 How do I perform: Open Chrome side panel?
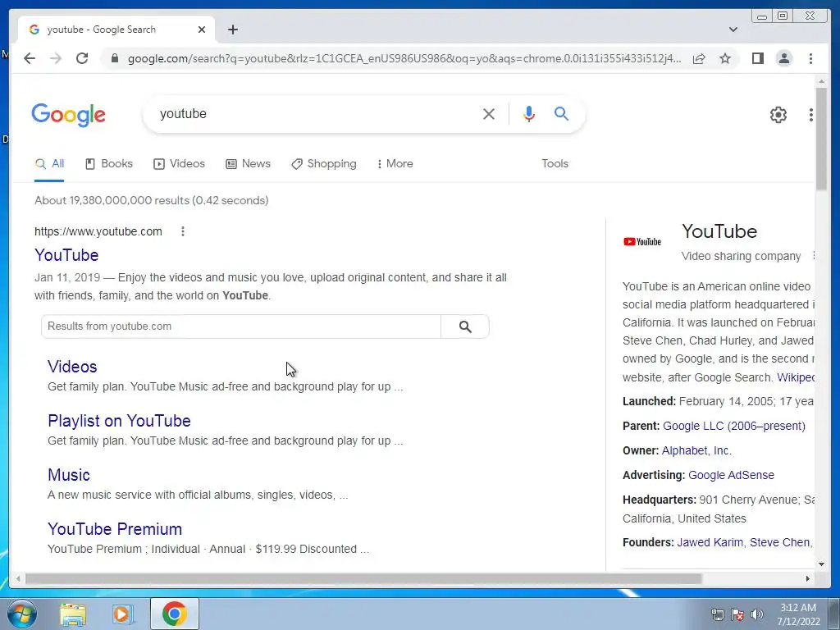click(757, 58)
